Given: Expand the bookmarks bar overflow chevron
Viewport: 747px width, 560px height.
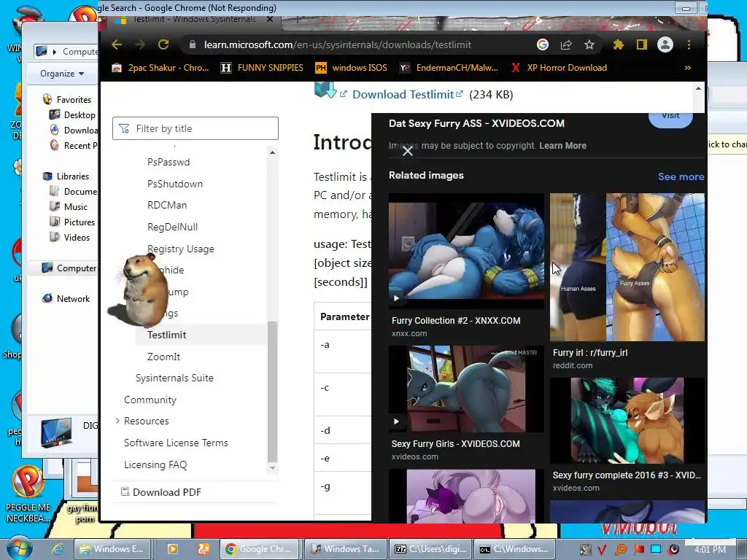Looking at the screenshot, I should coord(688,68).
